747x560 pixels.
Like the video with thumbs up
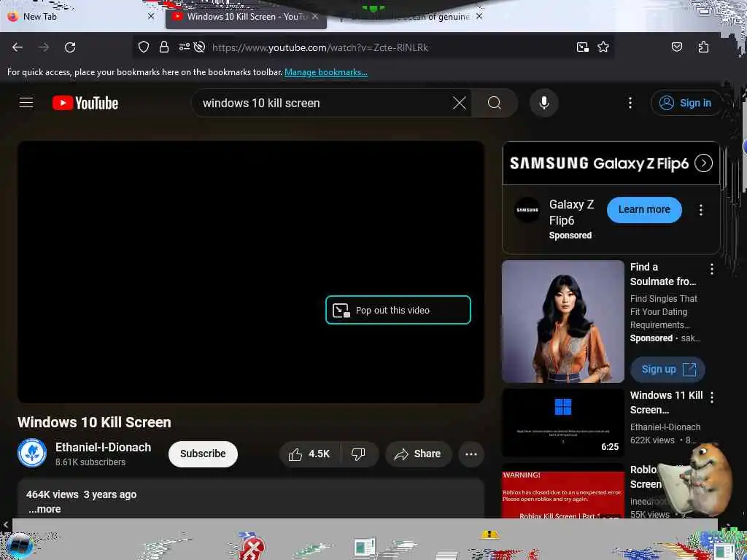click(309, 454)
